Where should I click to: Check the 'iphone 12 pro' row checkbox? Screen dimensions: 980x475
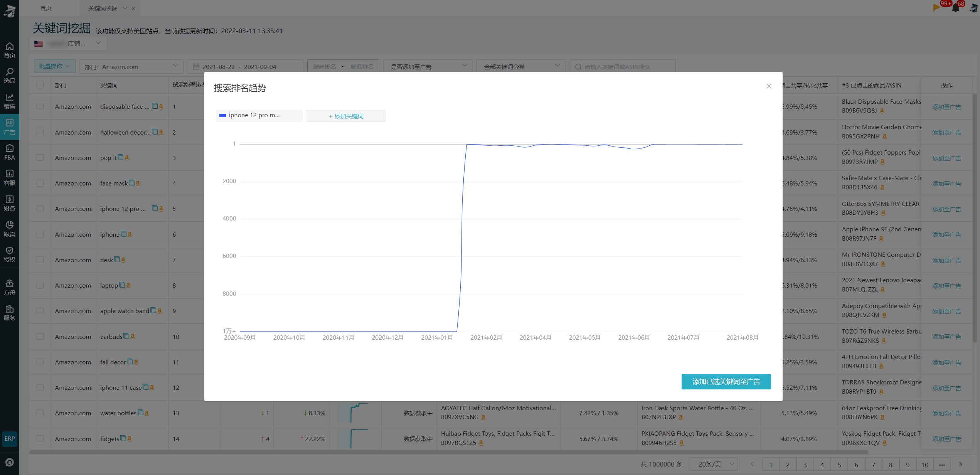tap(40, 209)
